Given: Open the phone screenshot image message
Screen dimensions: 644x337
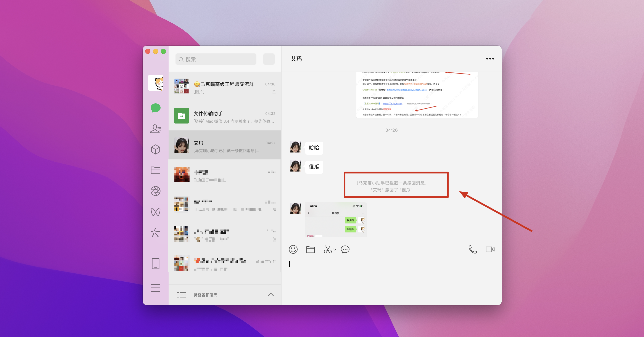Looking at the screenshot, I should [x=335, y=219].
